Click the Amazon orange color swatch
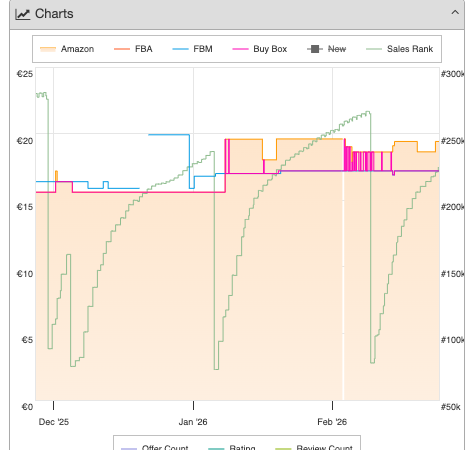This screenshot has width=474, height=450. 48,49
